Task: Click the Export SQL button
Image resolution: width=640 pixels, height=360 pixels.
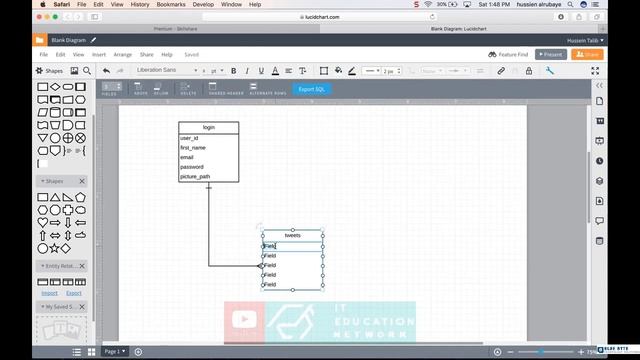Action: pyautogui.click(x=311, y=89)
